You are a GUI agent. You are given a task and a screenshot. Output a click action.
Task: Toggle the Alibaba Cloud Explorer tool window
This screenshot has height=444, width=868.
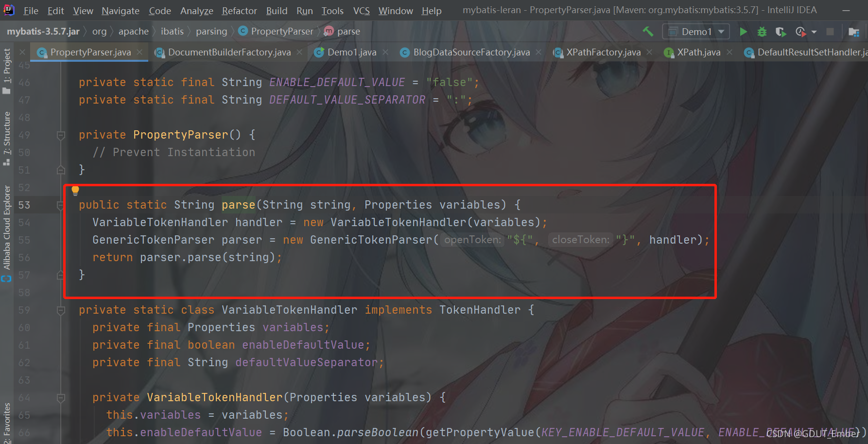[x=7, y=233]
